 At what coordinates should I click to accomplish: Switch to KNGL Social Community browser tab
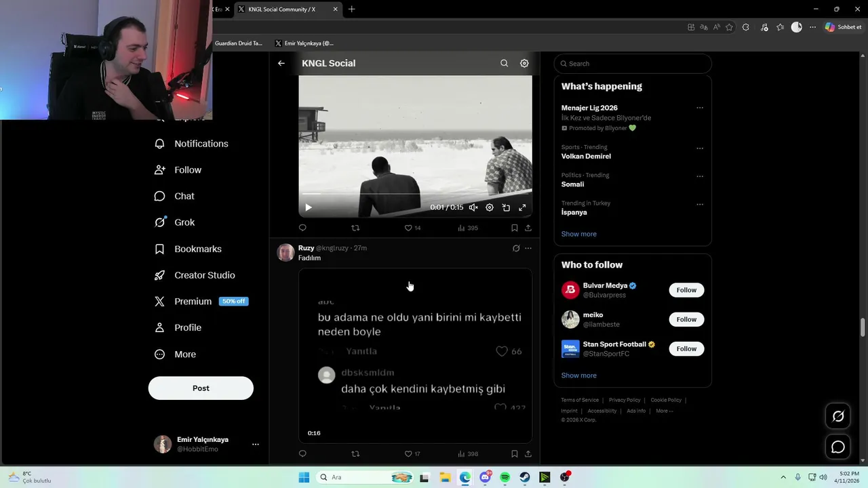[288, 9]
